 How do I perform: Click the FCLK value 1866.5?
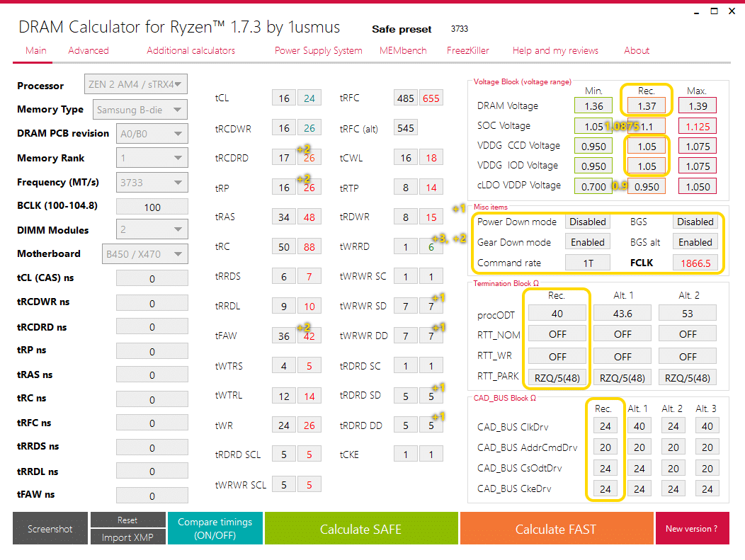[x=695, y=263]
